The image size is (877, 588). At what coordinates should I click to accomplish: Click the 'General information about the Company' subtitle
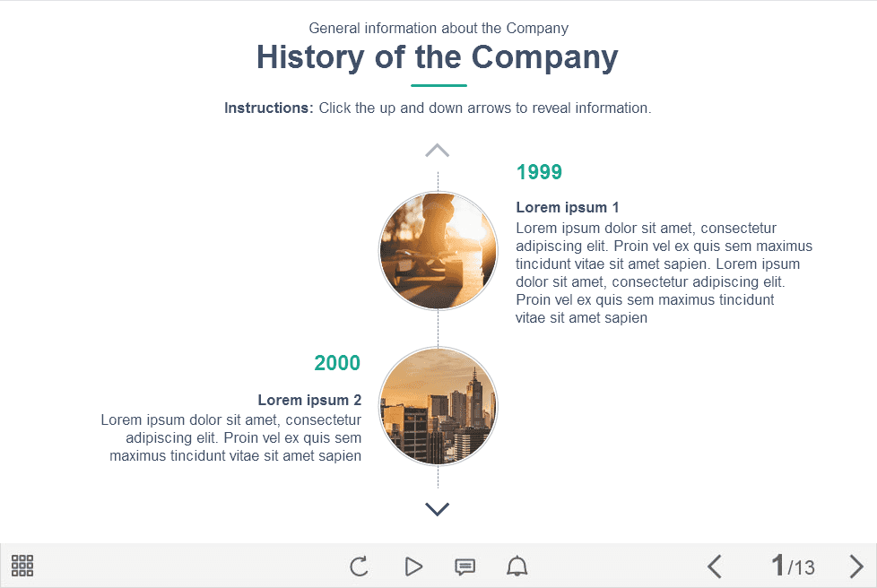438,29
